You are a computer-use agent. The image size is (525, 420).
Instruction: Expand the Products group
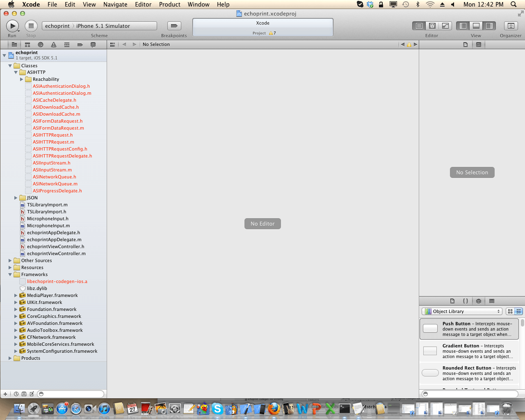point(10,358)
